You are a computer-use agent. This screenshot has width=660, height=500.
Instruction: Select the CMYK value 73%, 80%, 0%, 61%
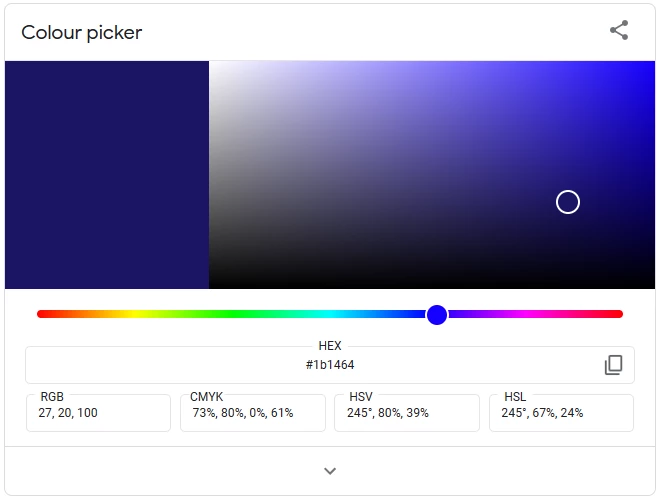click(x=243, y=413)
